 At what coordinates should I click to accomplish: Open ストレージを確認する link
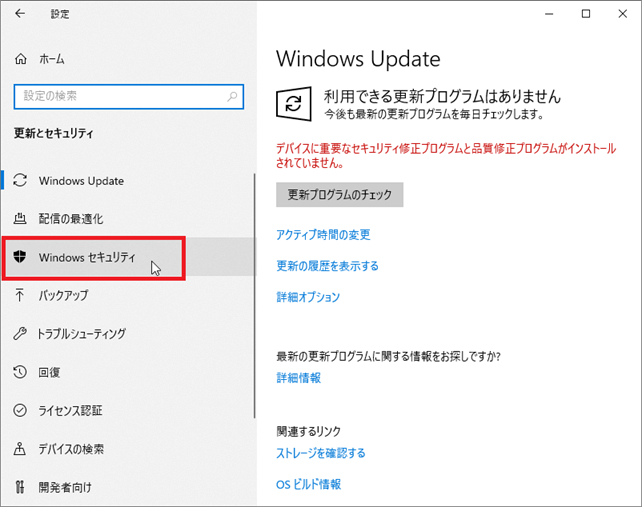coord(320,453)
